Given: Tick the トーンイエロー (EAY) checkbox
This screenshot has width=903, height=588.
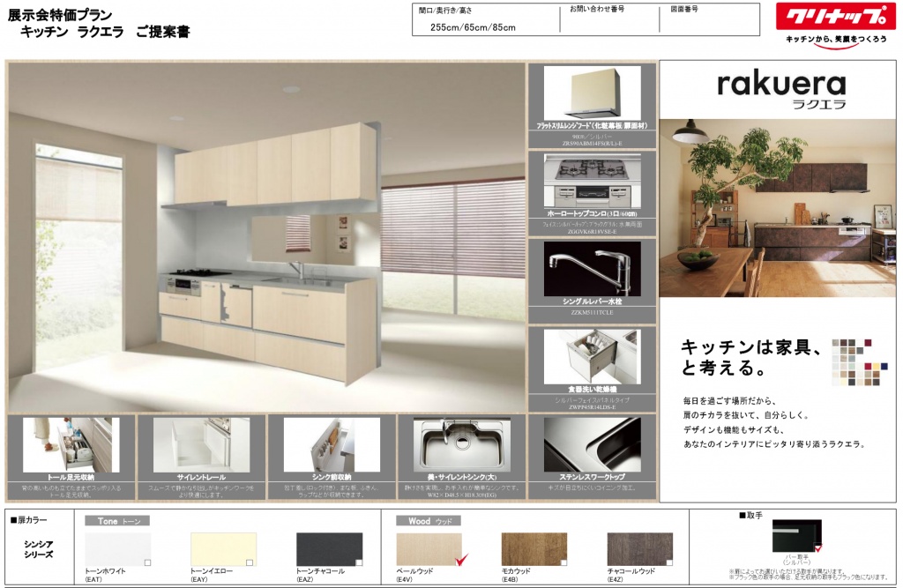Looking at the screenshot, I should pyautogui.click(x=250, y=562).
